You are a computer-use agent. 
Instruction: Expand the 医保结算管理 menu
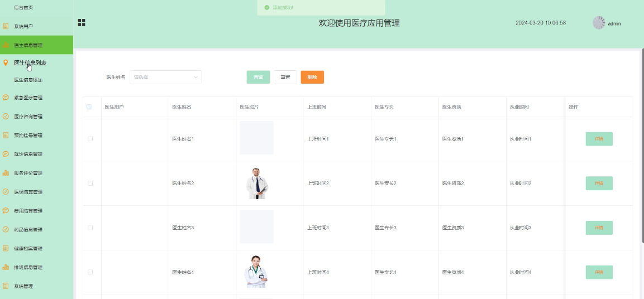click(x=36, y=192)
